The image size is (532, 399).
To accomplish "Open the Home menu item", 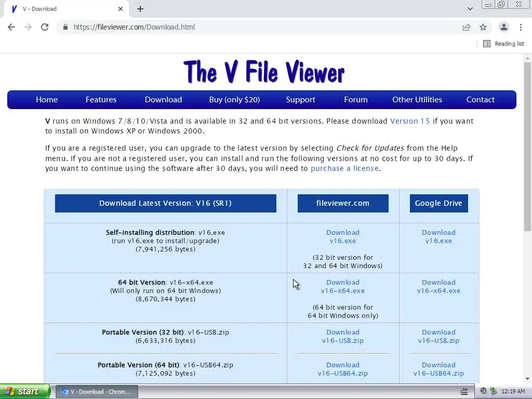I will [x=47, y=99].
